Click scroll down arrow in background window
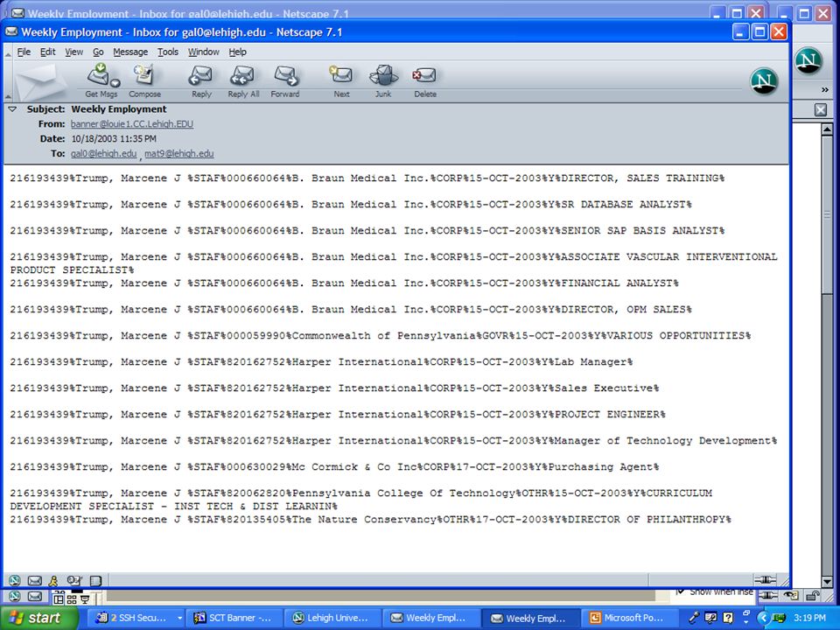This screenshot has height=630, width=840. pyautogui.click(x=827, y=581)
